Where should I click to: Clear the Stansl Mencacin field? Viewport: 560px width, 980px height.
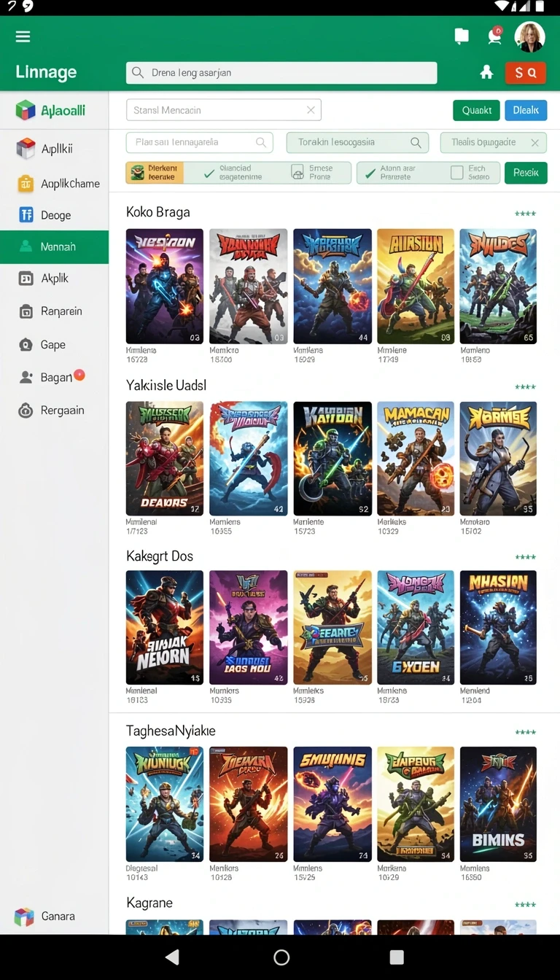311,110
